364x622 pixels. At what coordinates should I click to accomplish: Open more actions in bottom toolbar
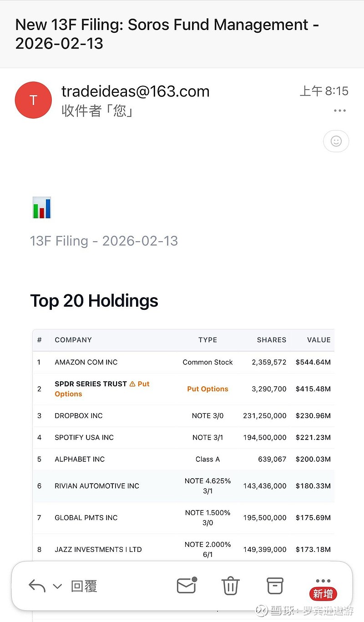point(323,582)
